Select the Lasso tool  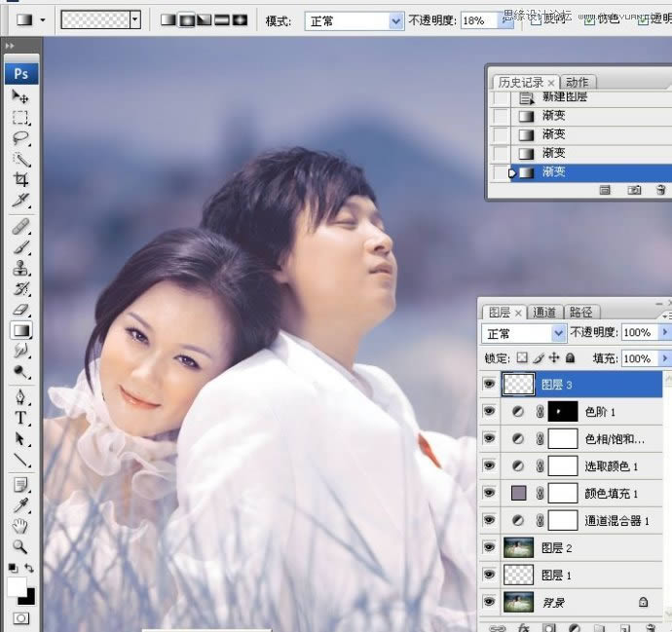pyautogui.click(x=20, y=138)
